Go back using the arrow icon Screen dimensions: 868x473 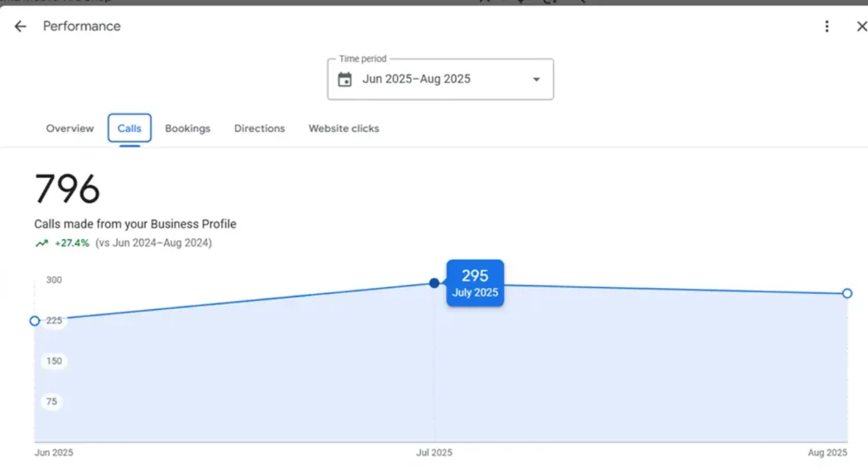coord(19,27)
